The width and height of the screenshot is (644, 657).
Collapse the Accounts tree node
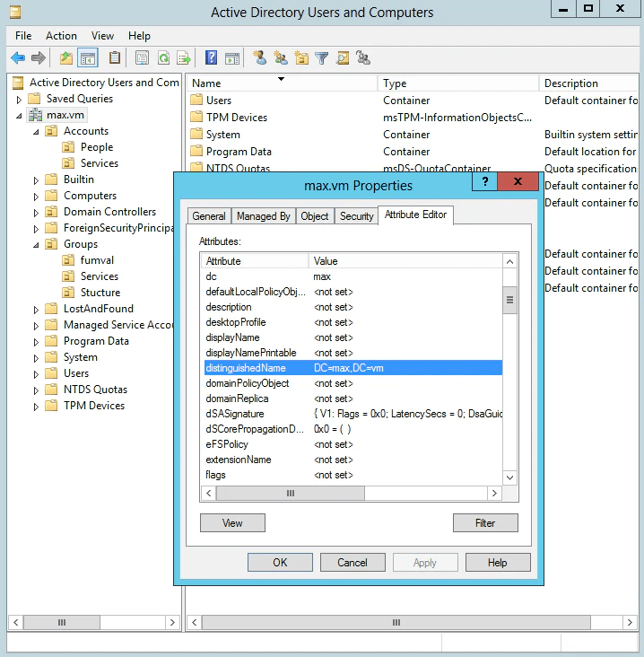click(36, 132)
